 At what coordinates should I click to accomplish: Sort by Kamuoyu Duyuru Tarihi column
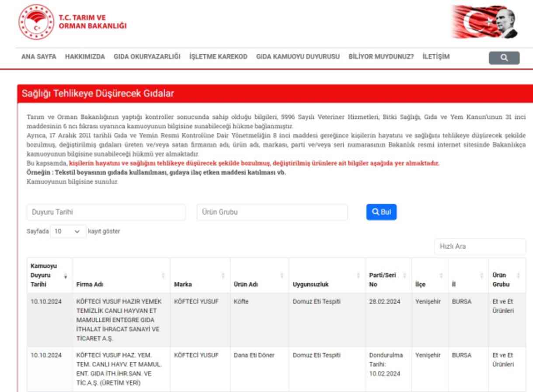[x=49, y=275]
